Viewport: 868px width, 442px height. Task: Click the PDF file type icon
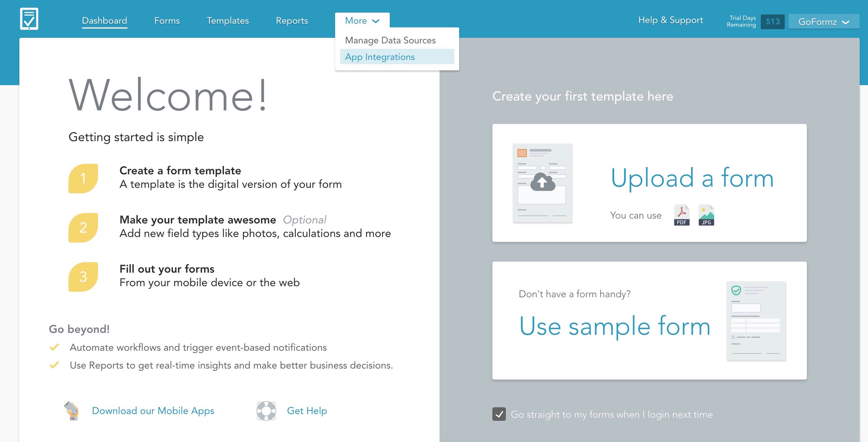click(682, 215)
